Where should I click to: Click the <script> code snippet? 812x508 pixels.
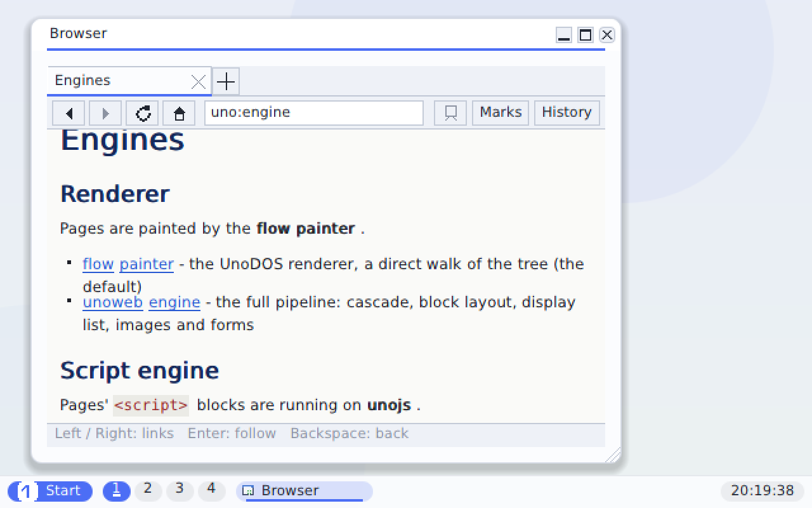[151, 405]
